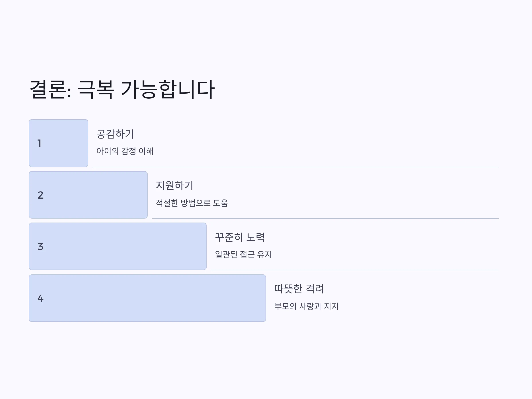Click the 아이의 감정 이해 description

coord(125,151)
